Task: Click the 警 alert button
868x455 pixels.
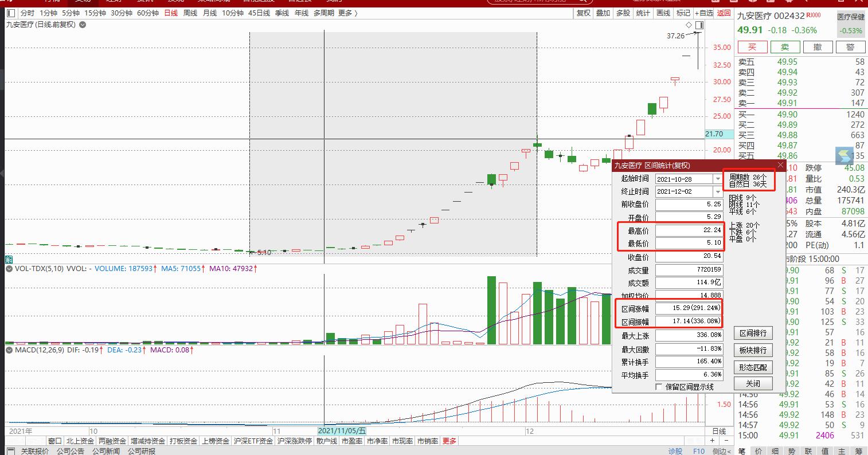Action: tap(850, 47)
